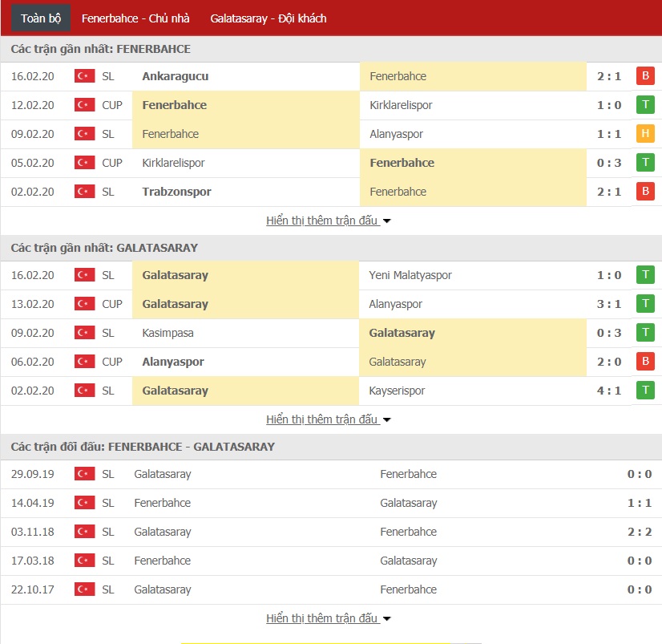Click SL label on 09.02.20 Kasimpasa row
662x644 pixels.
tap(108, 333)
